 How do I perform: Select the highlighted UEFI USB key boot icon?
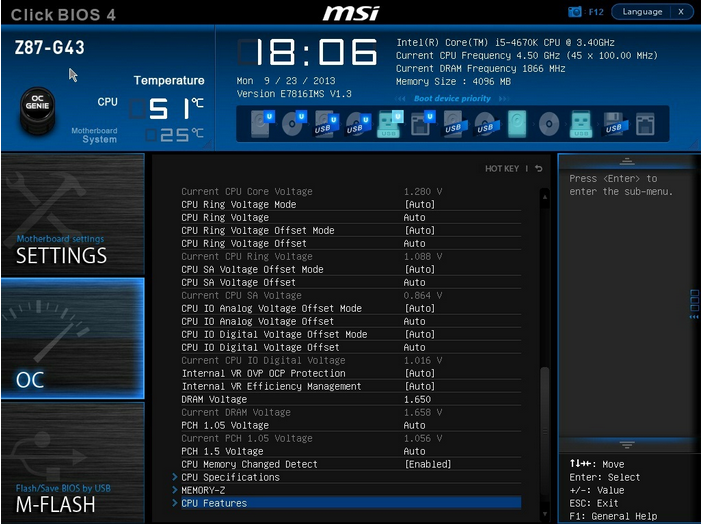[390, 124]
